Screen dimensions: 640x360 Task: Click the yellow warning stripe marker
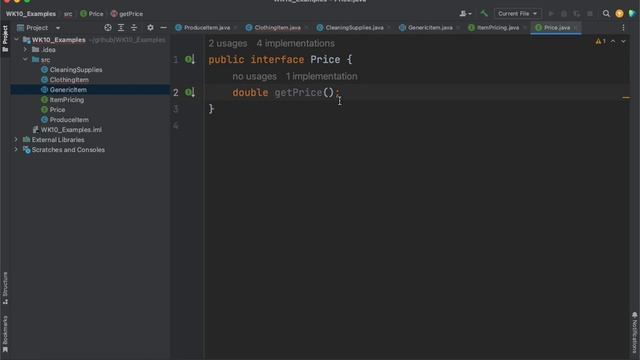pos(626,98)
